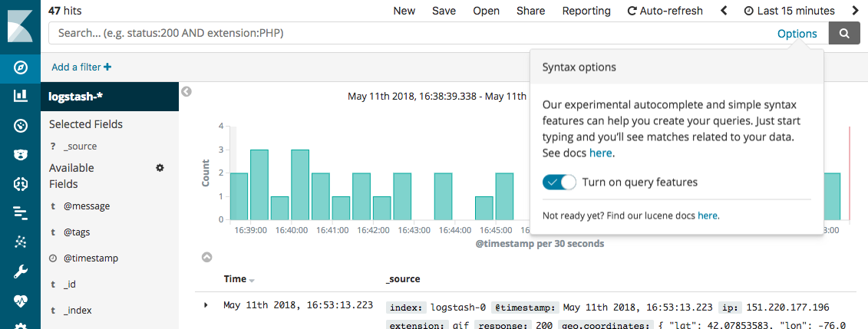The image size is (868, 329).
Task: Open Dashboard gauge icon in sidebar
Action: 21,126
